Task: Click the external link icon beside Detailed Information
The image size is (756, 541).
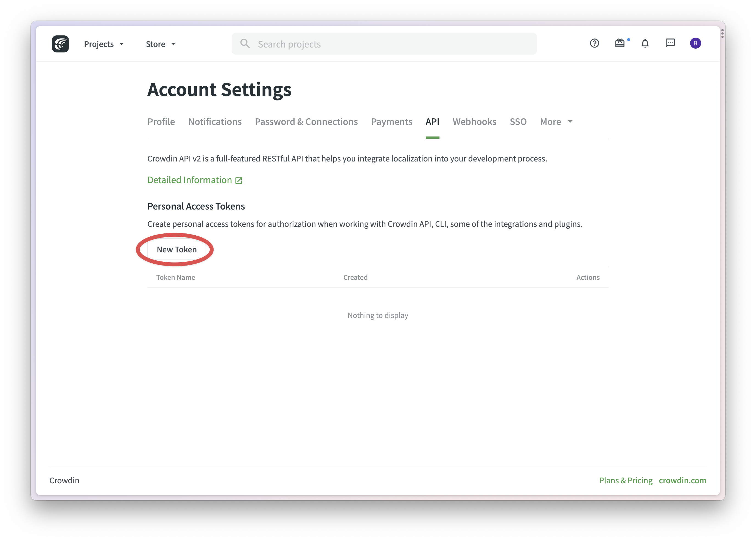Action: 239,180
